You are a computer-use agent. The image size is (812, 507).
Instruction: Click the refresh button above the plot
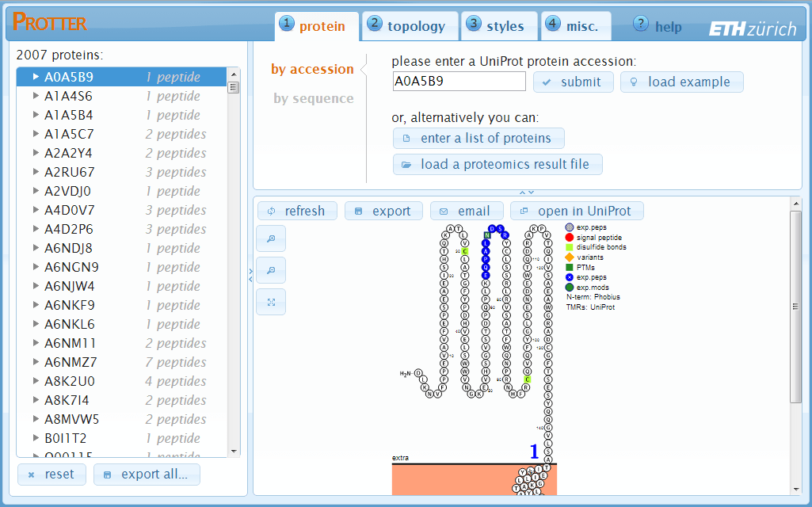[x=297, y=211]
